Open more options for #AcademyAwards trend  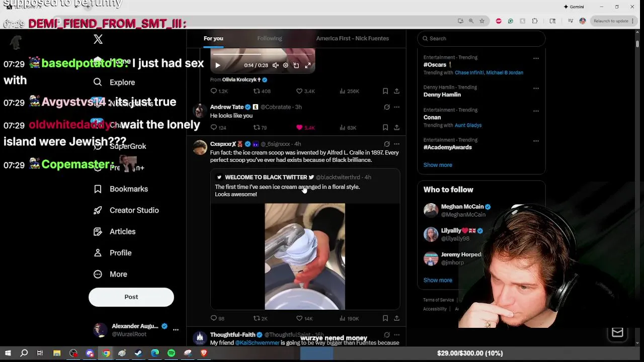click(x=536, y=141)
